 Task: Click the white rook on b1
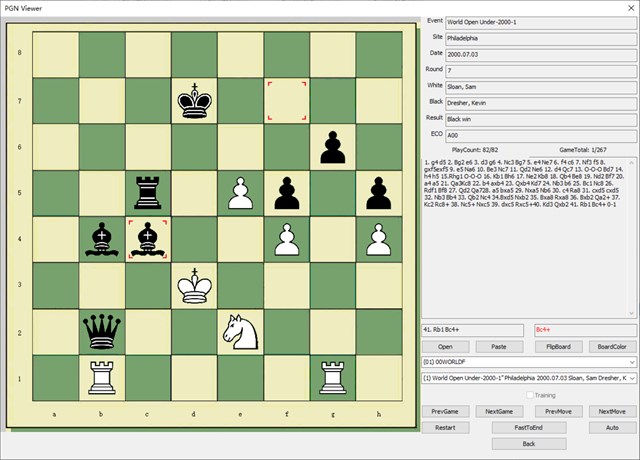[102, 378]
